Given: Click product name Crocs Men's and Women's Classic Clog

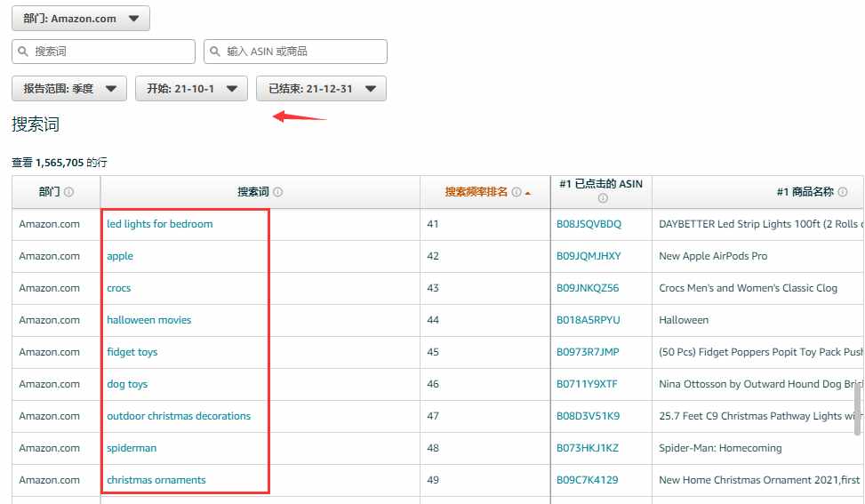Looking at the screenshot, I should point(748,288).
